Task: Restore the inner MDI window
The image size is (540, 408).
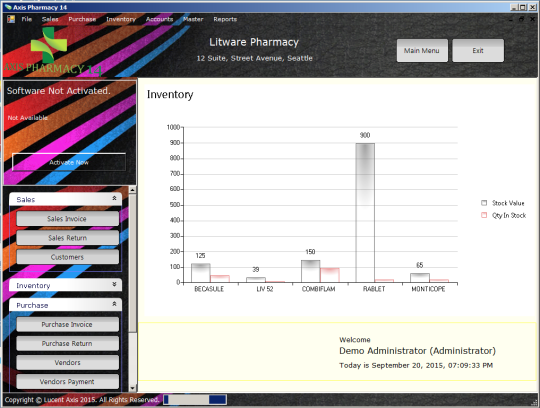Action: click(521, 19)
